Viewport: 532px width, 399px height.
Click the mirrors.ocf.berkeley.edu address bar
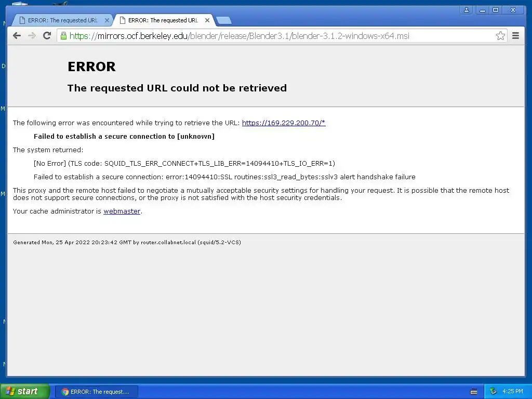tap(282, 36)
